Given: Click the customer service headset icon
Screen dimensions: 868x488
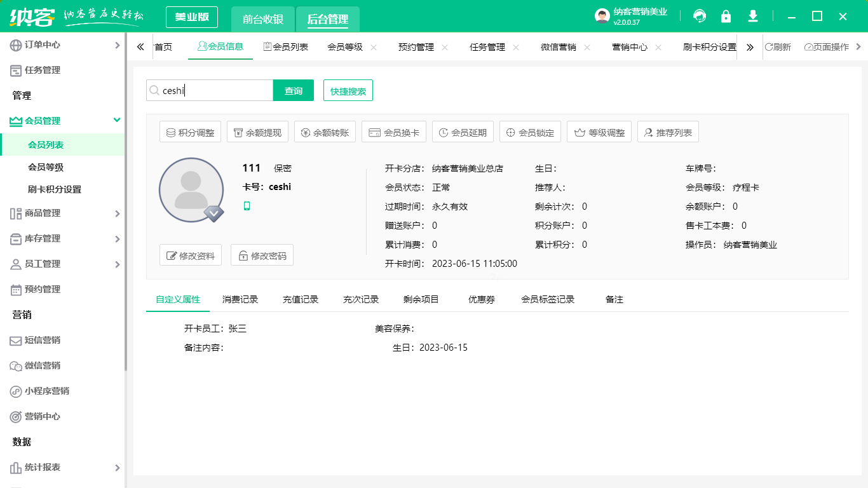Looking at the screenshot, I should point(699,16).
